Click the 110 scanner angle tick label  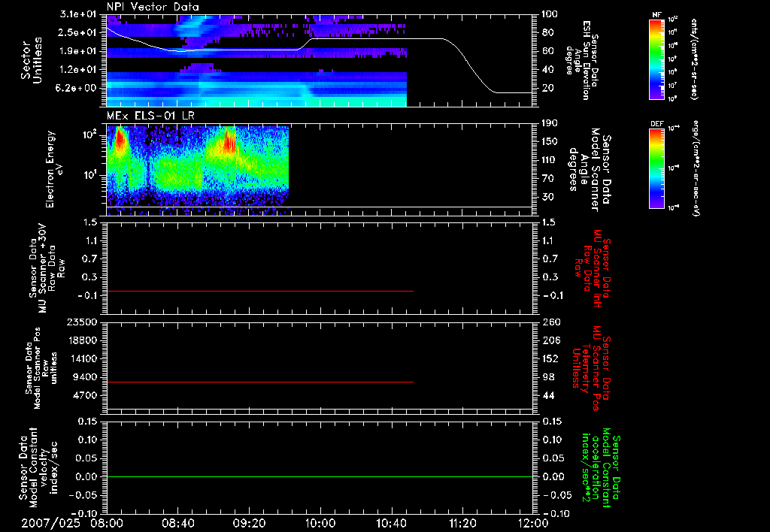(x=550, y=160)
